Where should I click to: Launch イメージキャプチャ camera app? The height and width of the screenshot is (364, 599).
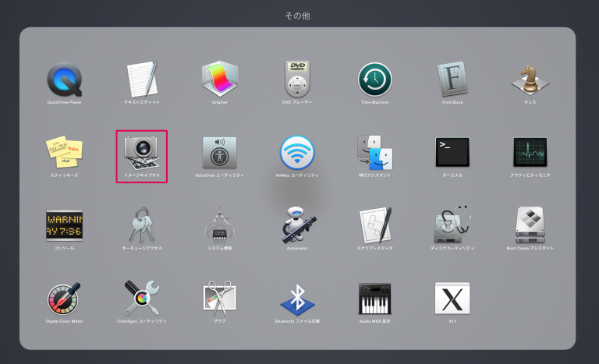point(142,153)
